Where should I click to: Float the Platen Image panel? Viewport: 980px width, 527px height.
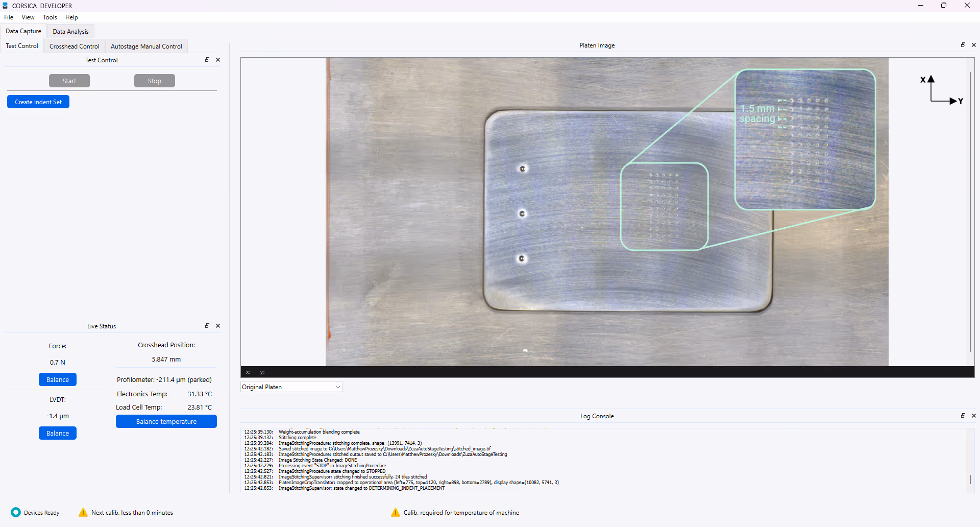[x=963, y=45]
